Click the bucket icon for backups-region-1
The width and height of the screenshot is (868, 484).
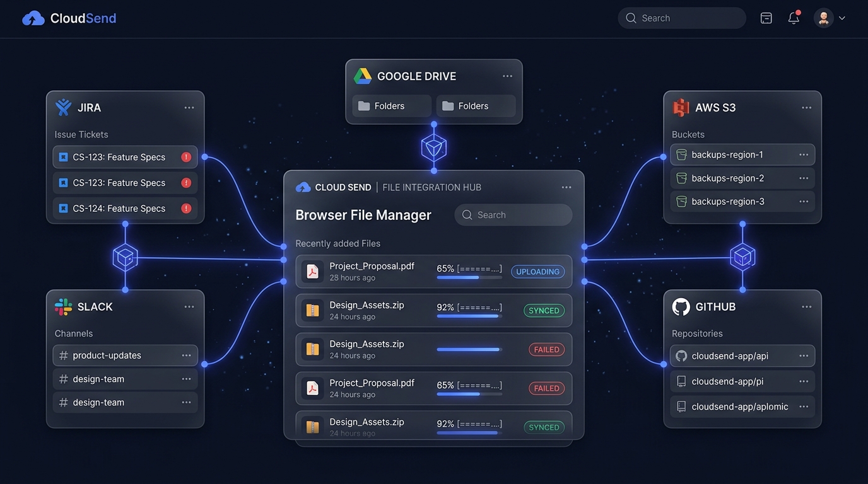(x=681, y=154)
